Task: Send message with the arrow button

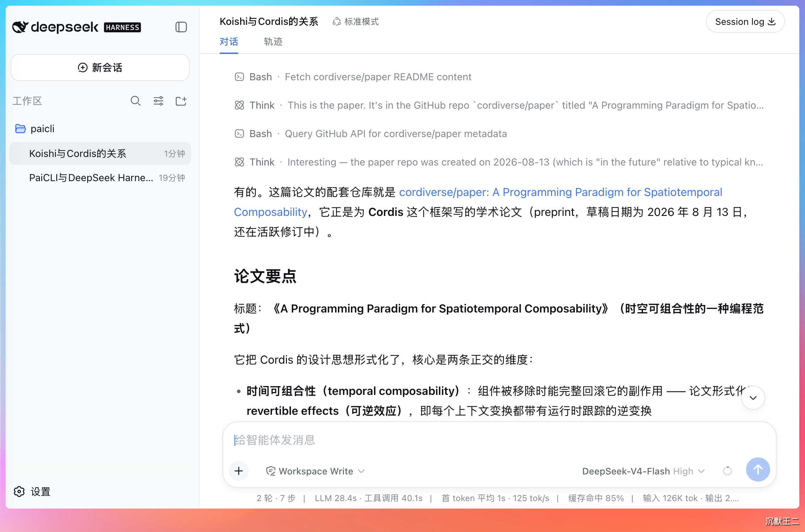Action: 758,469
